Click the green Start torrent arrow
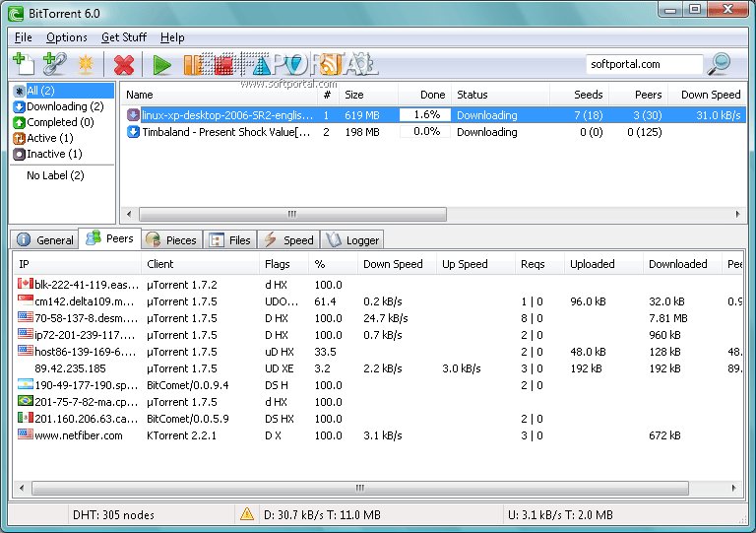Screen dimensions: 756x533 pos(162,65)
